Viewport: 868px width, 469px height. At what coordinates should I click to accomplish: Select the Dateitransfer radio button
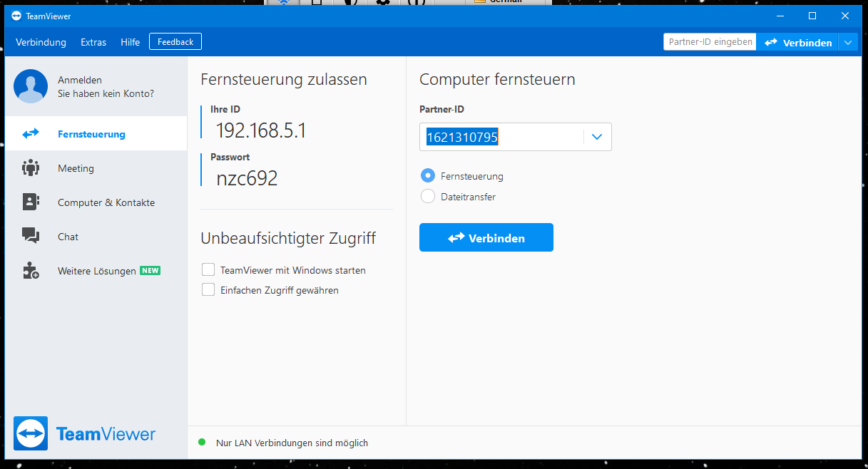click(x=428, y=197)
